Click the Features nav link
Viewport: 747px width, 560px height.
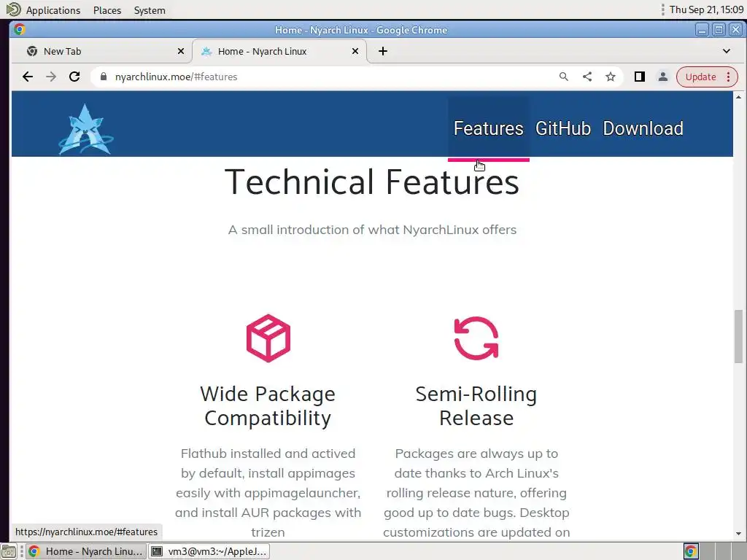click(488, 128)
